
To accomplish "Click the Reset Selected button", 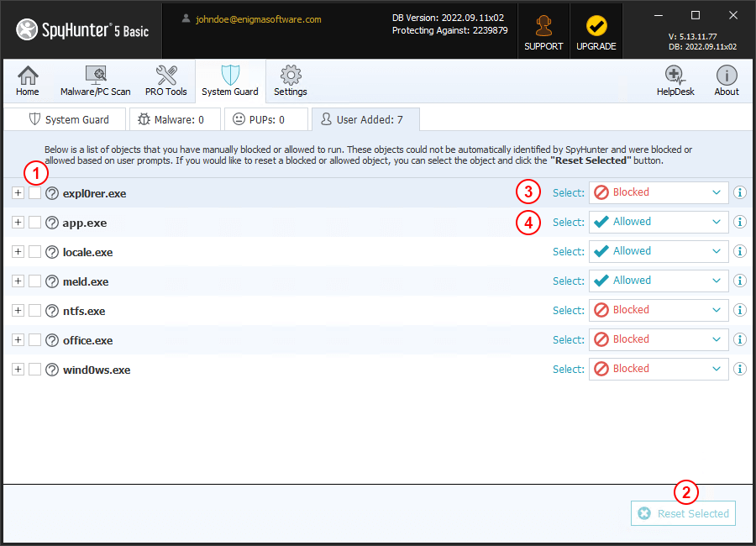I will [683, 512].
